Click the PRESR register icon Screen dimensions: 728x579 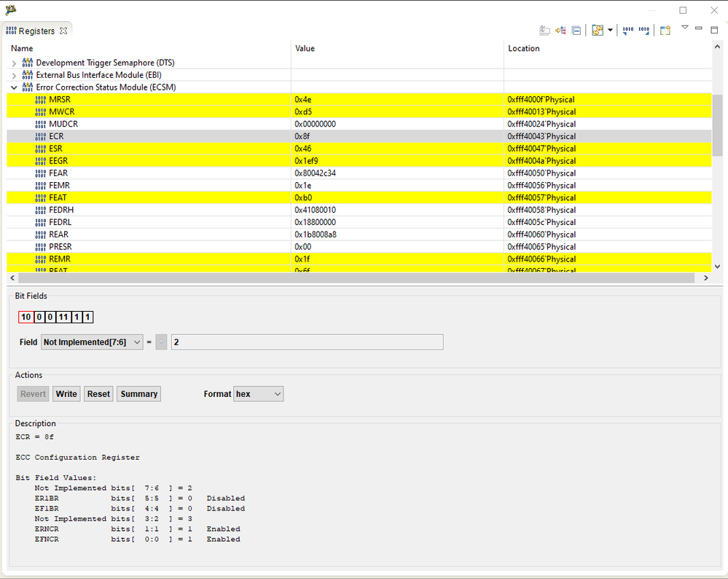point(40,247)
